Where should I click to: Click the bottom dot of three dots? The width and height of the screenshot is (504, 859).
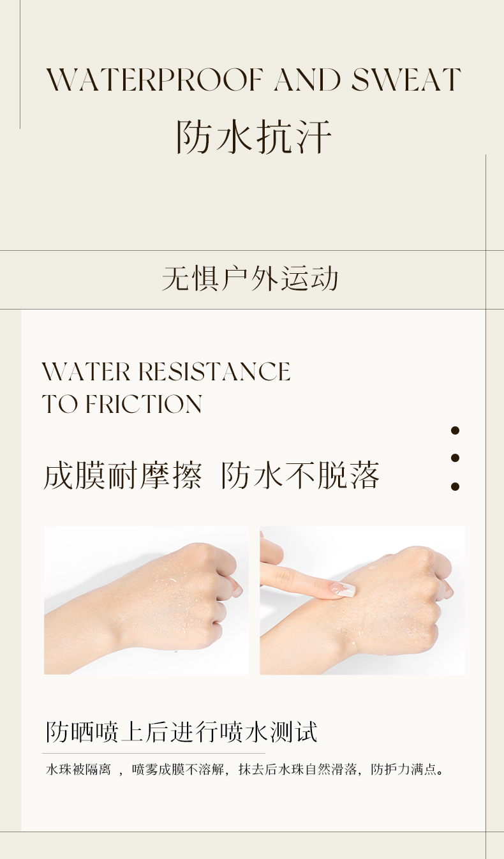click(455, 486)
